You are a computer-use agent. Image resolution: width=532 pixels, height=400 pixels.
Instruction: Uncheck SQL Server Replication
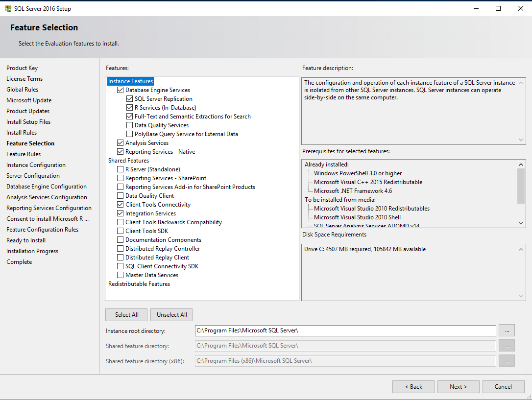[x=129, y=99]
